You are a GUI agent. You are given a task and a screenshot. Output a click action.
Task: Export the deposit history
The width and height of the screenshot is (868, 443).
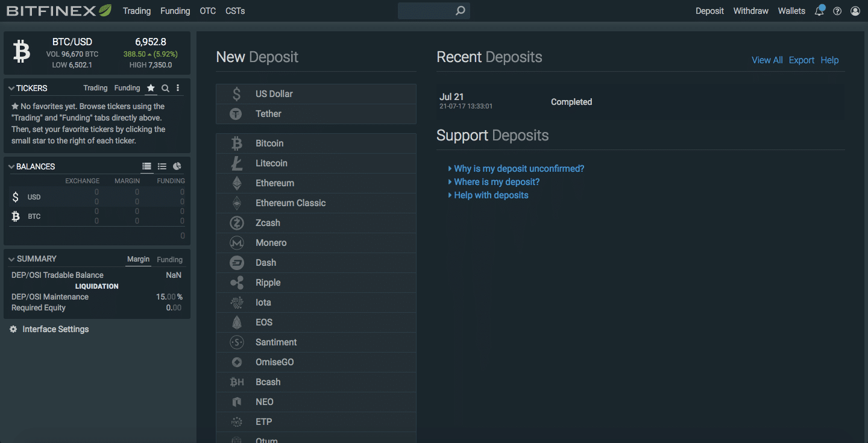pyautogui.click(x=801, y=60)
